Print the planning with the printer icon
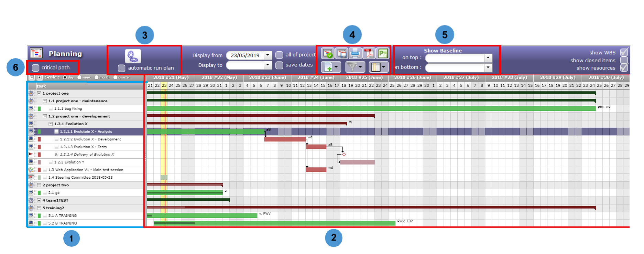This screenshot has width=644, height=254. click(x=355, y=53)
